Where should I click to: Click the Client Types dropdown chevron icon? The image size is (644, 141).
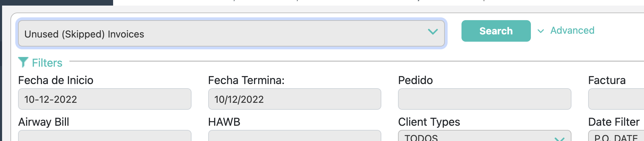tap(559, 139)
